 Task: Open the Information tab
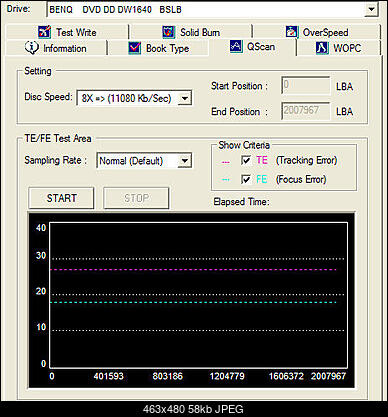(x=56, y=48)
